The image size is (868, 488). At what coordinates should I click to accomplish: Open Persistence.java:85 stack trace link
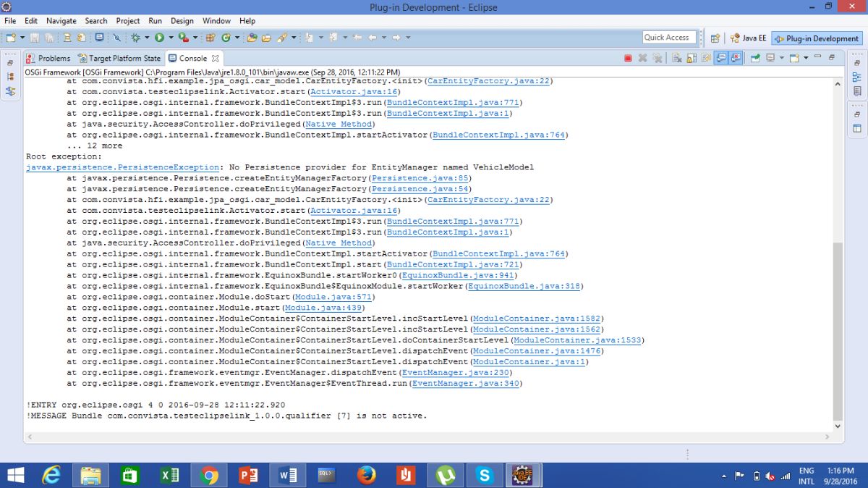click(421, 178)
